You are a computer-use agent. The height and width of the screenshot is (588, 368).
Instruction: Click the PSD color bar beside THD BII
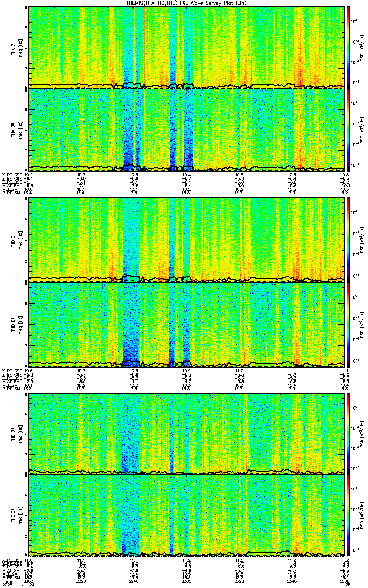348,324
